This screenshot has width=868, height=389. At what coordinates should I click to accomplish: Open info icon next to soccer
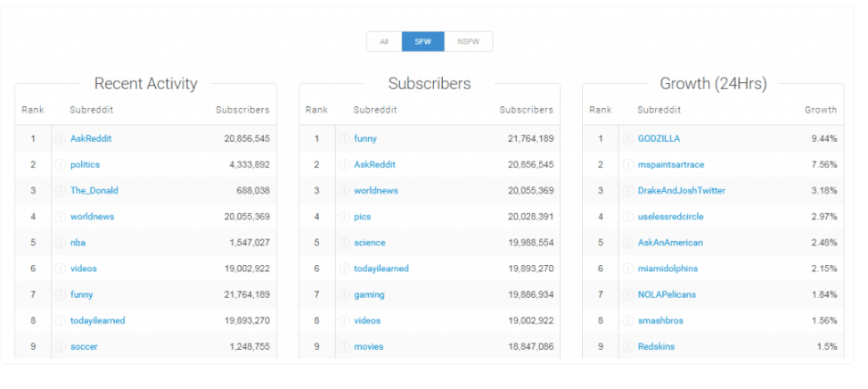(61, 347)
